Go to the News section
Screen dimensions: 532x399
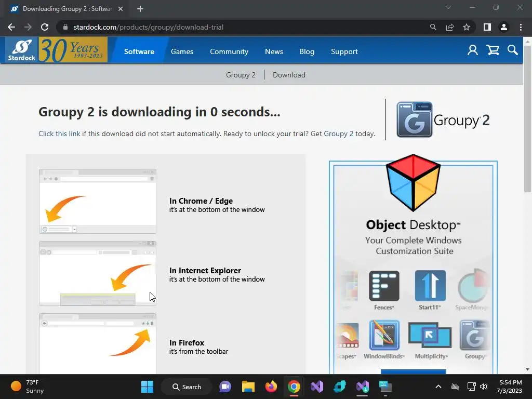(274, 51)
